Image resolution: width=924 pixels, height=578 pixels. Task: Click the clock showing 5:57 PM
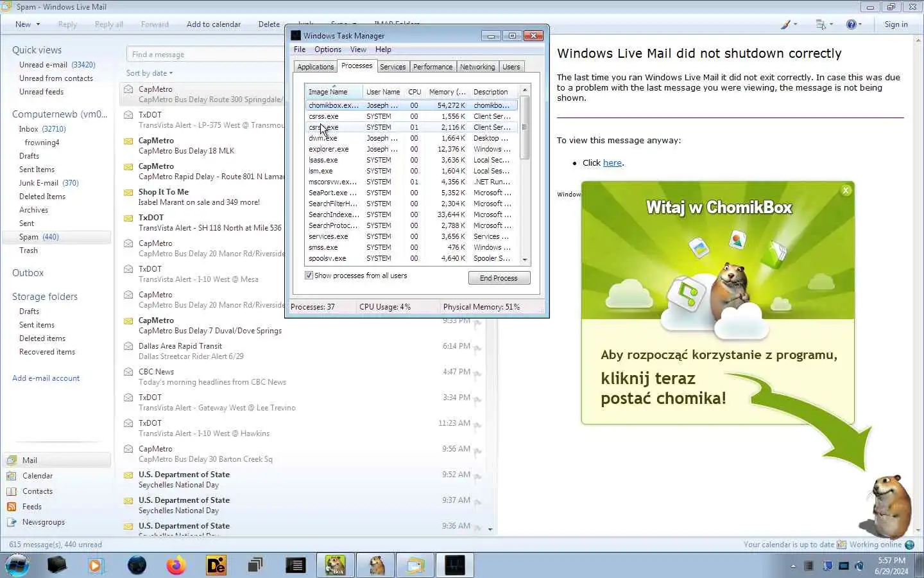(x=891, y=561)
